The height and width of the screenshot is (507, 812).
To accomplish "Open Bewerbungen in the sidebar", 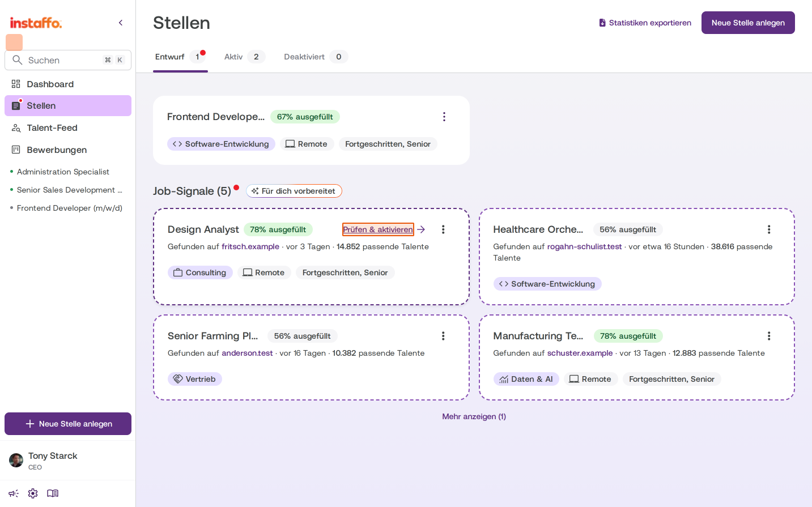I will coord(68,150).
